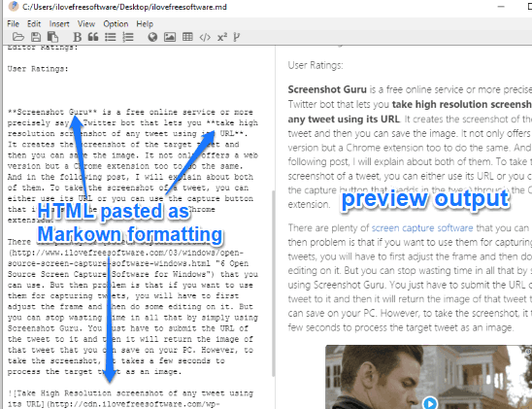Screen dimensions: 532x409
Task: Insert a code block with the </> icon
Action: [x=205, y=37]
